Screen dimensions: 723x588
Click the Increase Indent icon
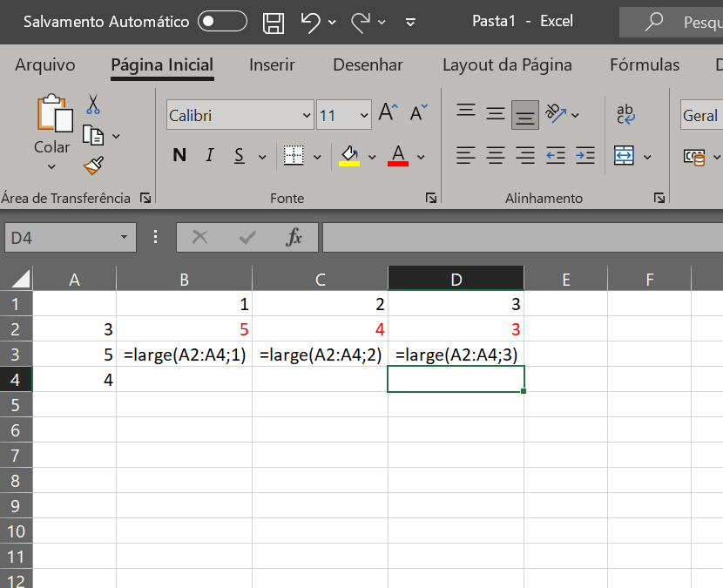click(585, 155)
